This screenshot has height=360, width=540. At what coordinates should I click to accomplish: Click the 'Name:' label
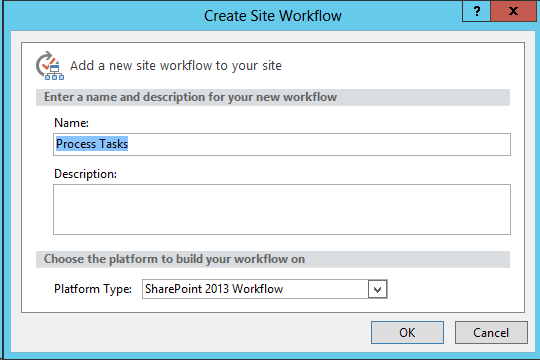click(71, 123)
